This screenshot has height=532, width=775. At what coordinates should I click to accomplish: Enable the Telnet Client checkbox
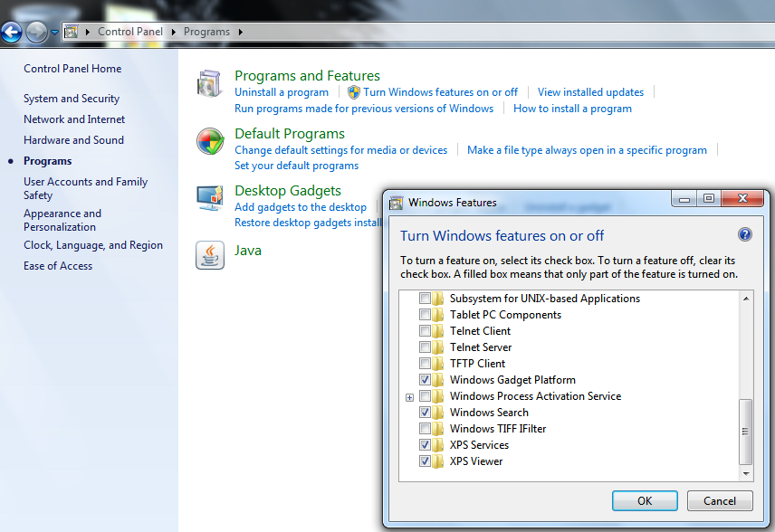click(x=425, y=331)
